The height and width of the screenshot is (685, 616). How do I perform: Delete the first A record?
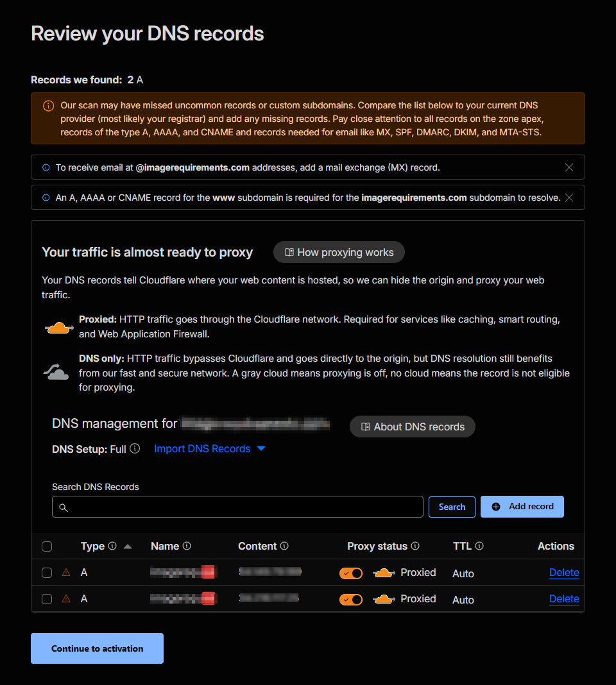click(564, 573)
